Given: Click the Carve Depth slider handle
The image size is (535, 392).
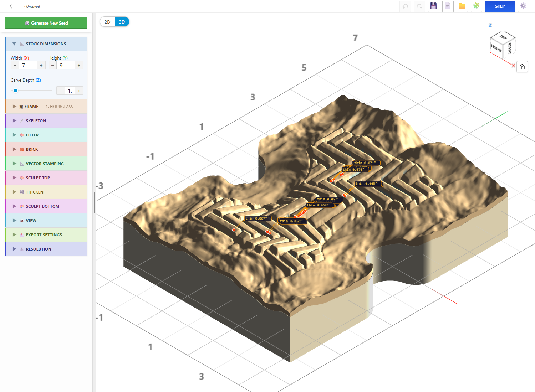Looking at the screenshot, I should click(16, 91).
